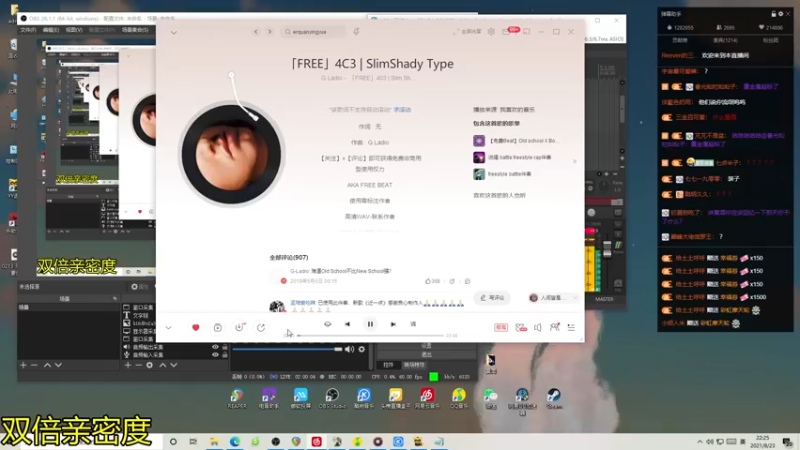Switch the playback mode icon left of previous track
Image resolution: width=800 pixels, height=450 pixels.
pyautogui.click(x=328, y=324)
